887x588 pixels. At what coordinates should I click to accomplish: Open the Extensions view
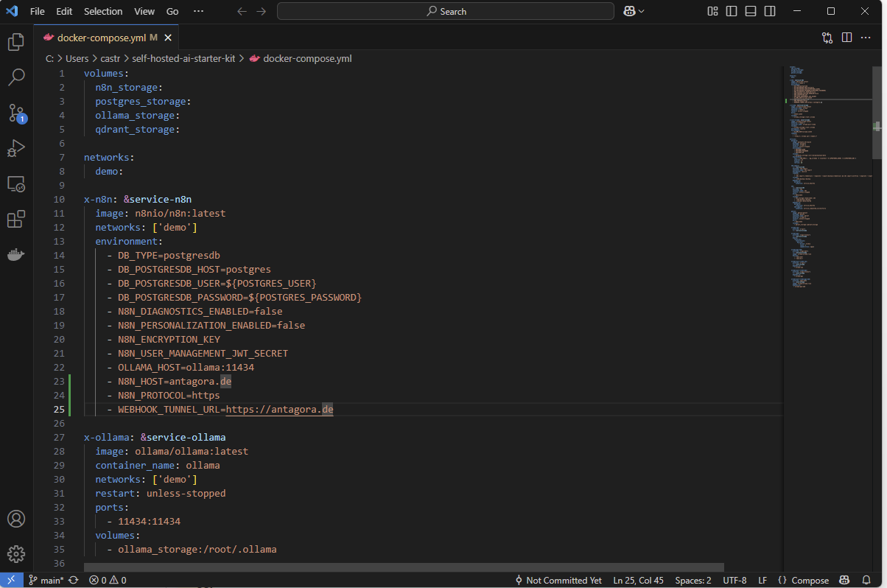point(16,219)
